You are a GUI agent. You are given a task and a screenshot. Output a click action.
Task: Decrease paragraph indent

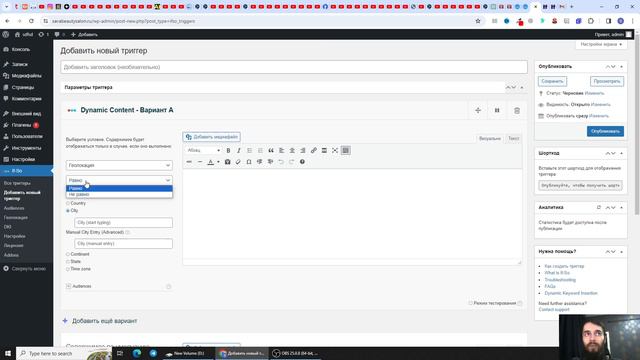(x=260, y=162)
